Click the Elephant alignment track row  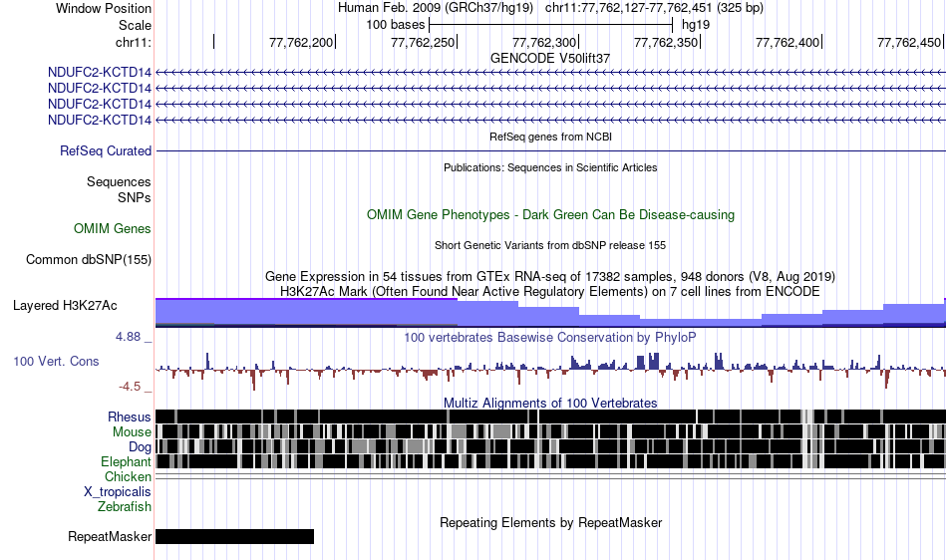[x=550, y=461]
